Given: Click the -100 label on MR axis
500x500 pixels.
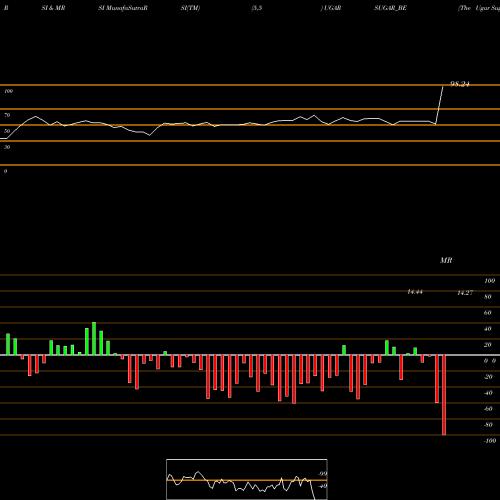Looking at the screenshot, I should [x=490, y=441].
